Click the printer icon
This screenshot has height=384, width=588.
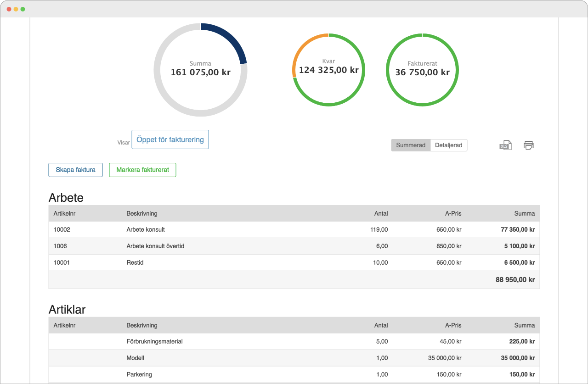point(529,145)
